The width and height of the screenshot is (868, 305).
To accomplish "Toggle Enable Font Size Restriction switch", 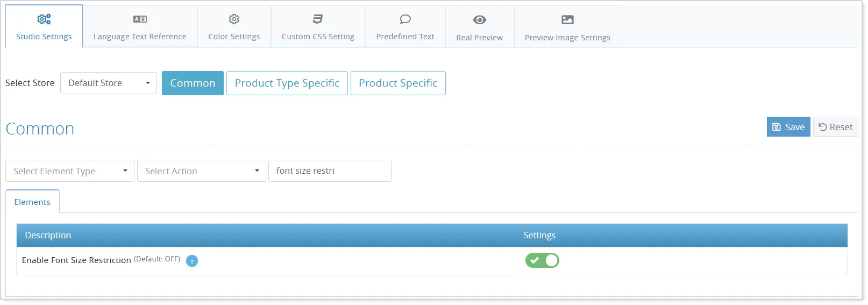I will [x=542, y=260].
